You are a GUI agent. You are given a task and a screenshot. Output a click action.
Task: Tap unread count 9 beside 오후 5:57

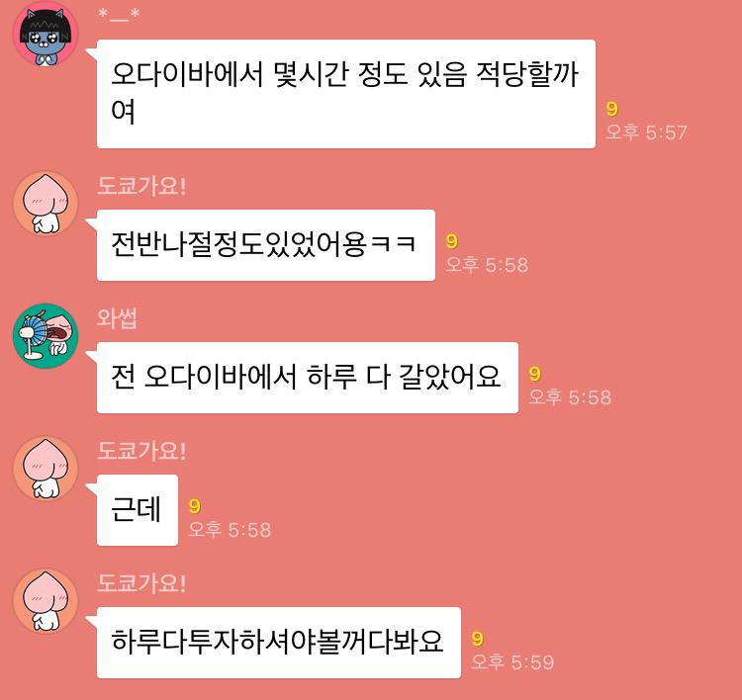coord(611,110)
